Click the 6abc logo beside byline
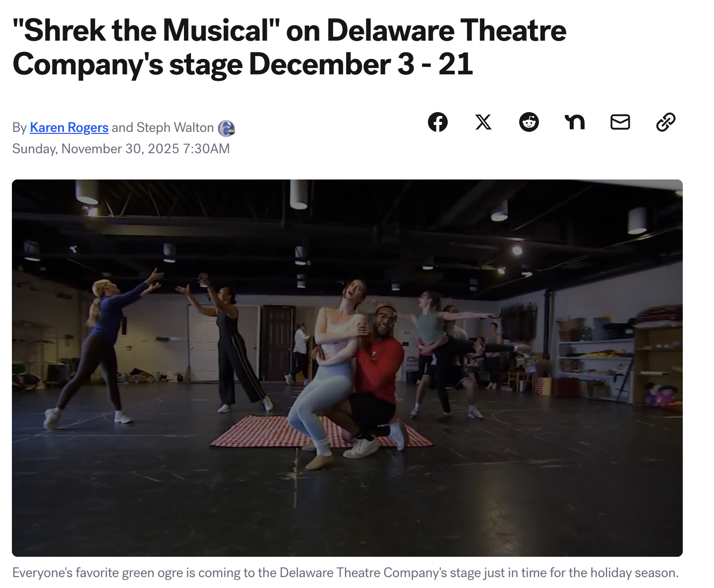The width and height of the screenshot is (714, 588). (227, 128)
